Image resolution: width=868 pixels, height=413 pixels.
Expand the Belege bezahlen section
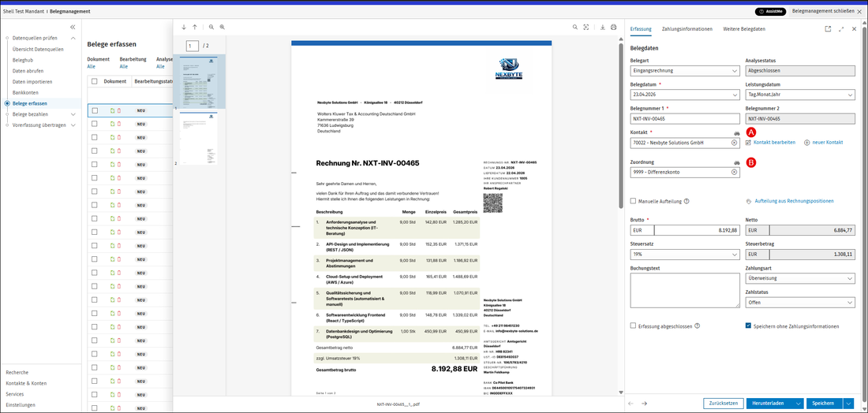click(x=73, y=114)
